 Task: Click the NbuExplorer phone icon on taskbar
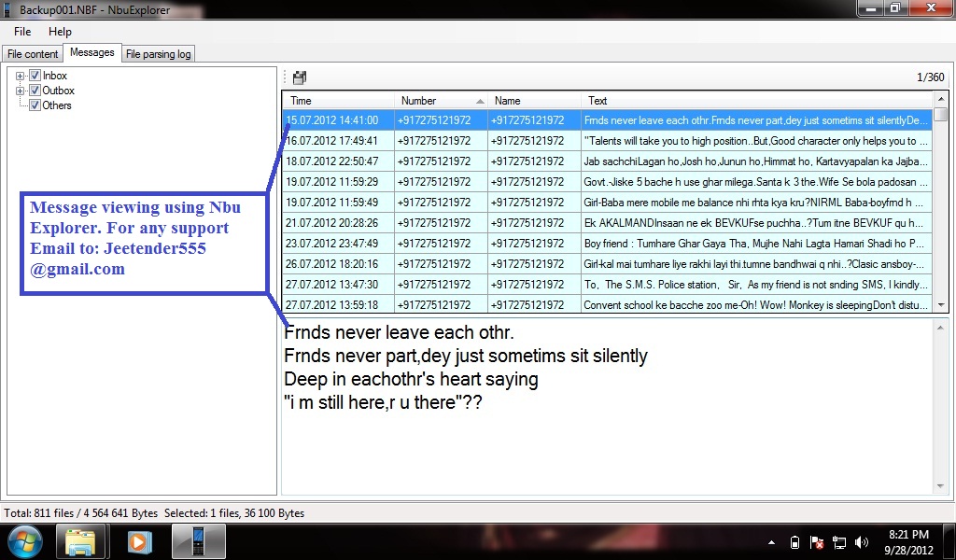[199, 541]
